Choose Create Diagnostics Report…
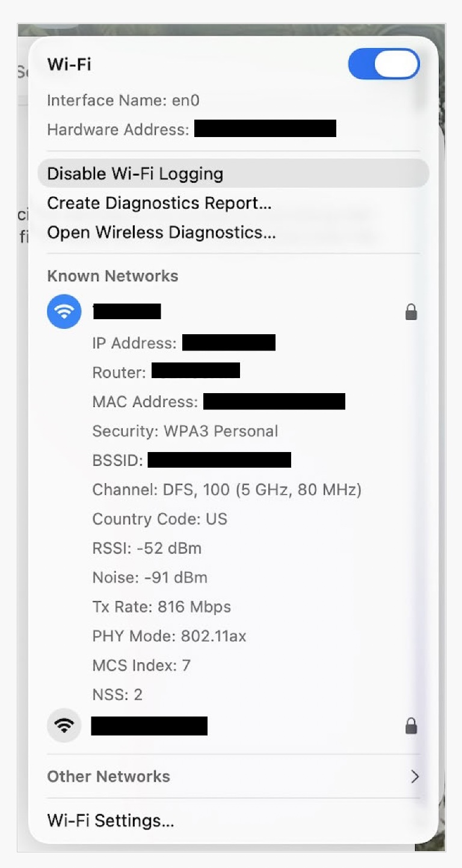The height and width of the screenshot is (868, 462). click(x=159, y=203)
